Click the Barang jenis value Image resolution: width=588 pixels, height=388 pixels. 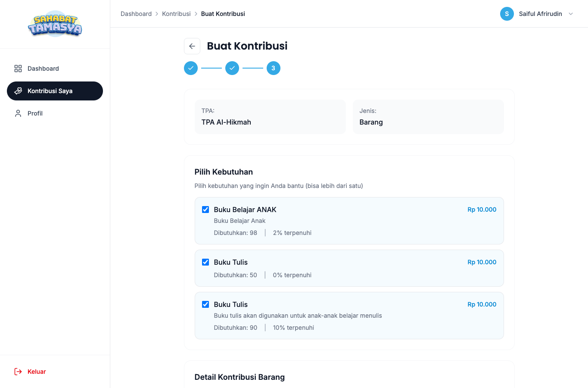(371, 122)
